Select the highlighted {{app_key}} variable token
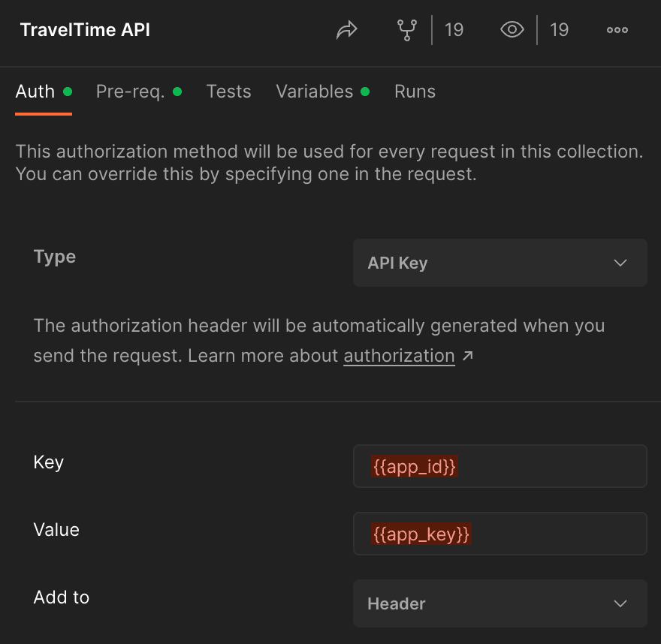Screen dimensions: 661x644 421,534
